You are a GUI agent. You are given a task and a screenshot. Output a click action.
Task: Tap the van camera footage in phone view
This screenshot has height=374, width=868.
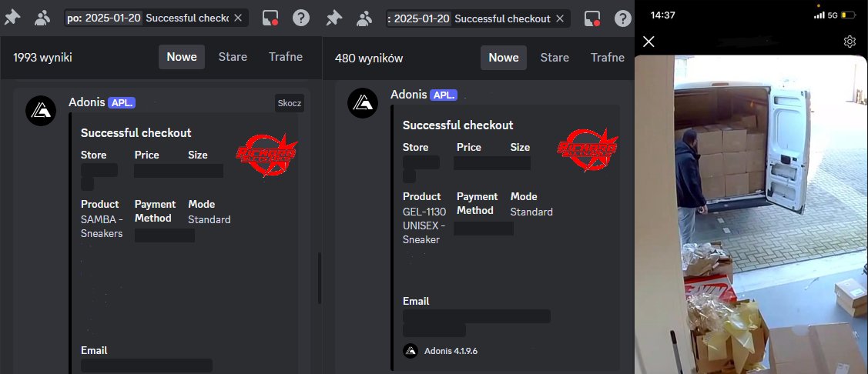click(751, 214)
